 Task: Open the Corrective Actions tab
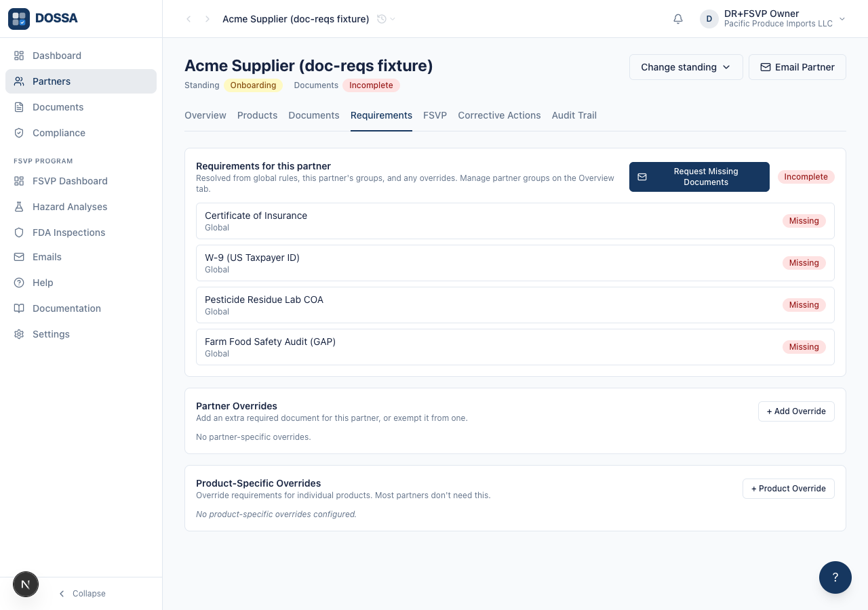coord(499,115)
